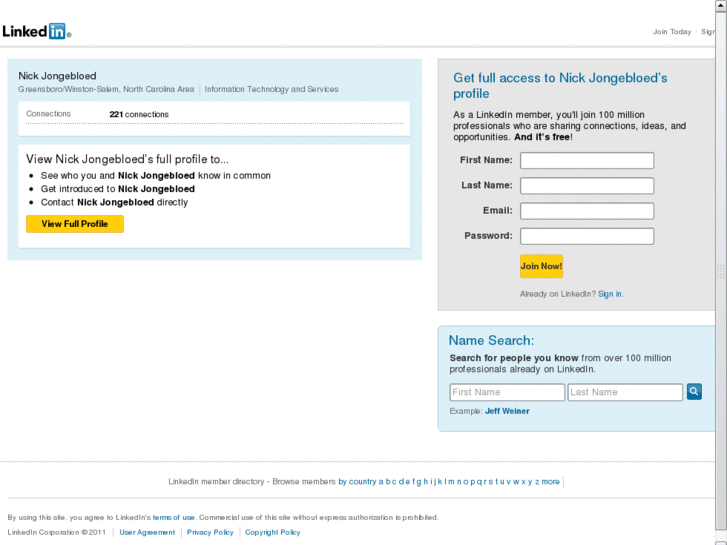Click the Name Search: heading
Image resolution: width=727 pixels, height=545 pixels.
491,340
